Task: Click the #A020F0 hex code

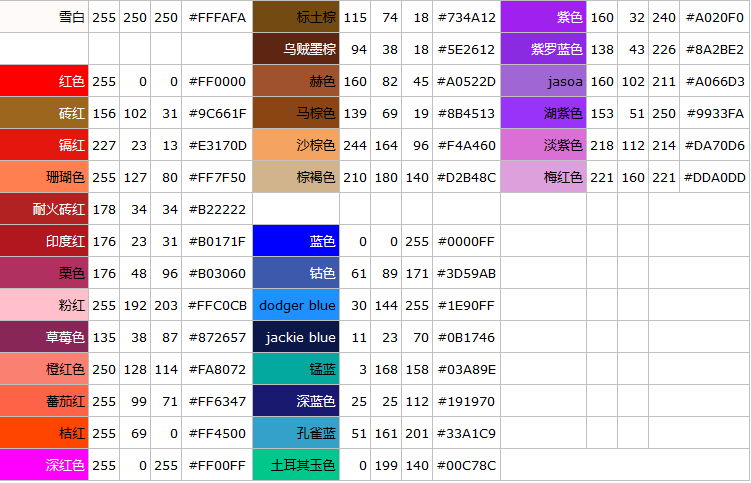Action: (715, 17)
